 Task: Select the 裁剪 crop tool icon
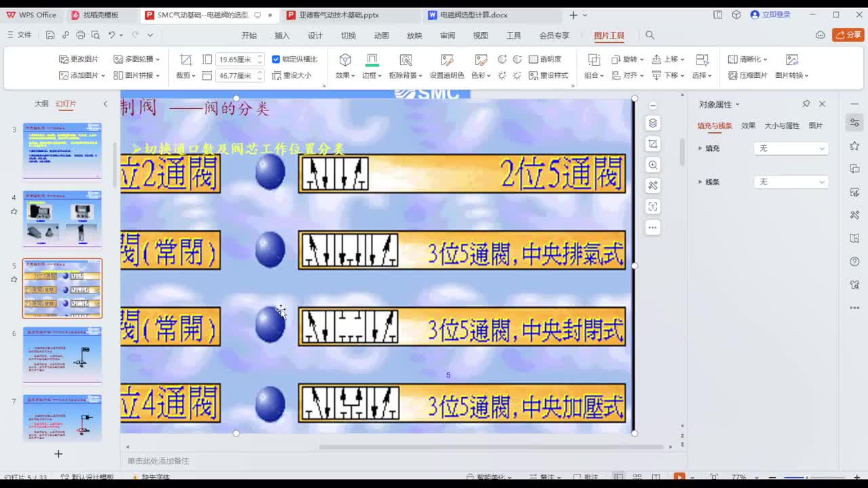point(186,60)
